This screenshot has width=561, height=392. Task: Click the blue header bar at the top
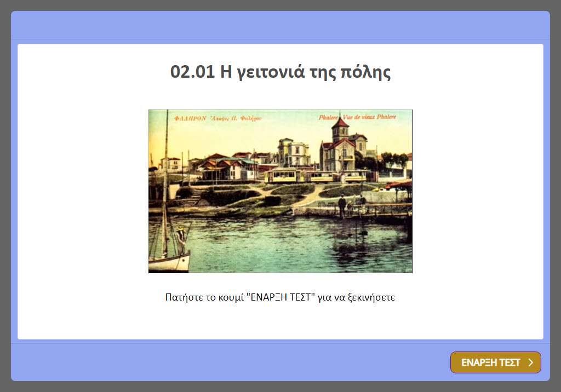[x=280, y=24]
